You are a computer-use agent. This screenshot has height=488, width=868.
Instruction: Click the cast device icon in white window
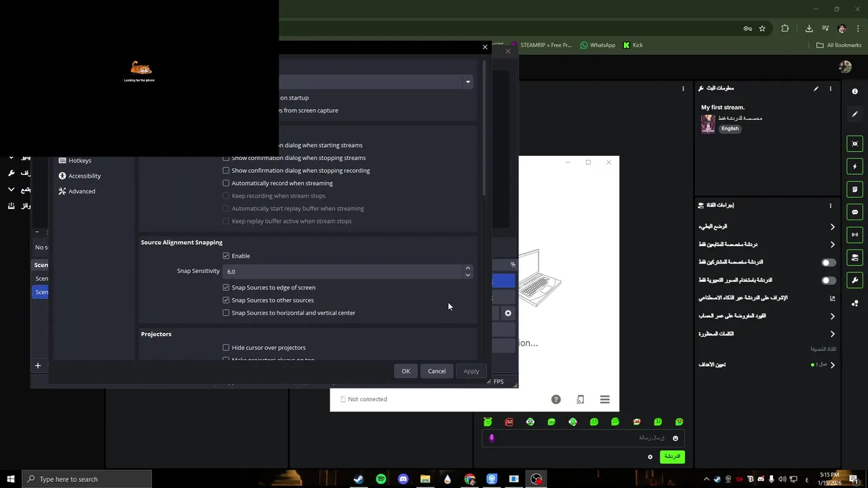point(580,400)
